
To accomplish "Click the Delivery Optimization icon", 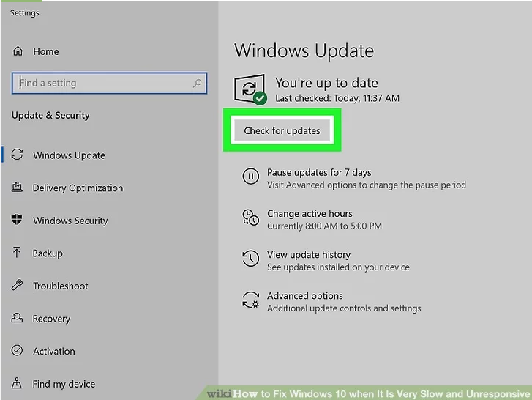I will coord(18,188).
